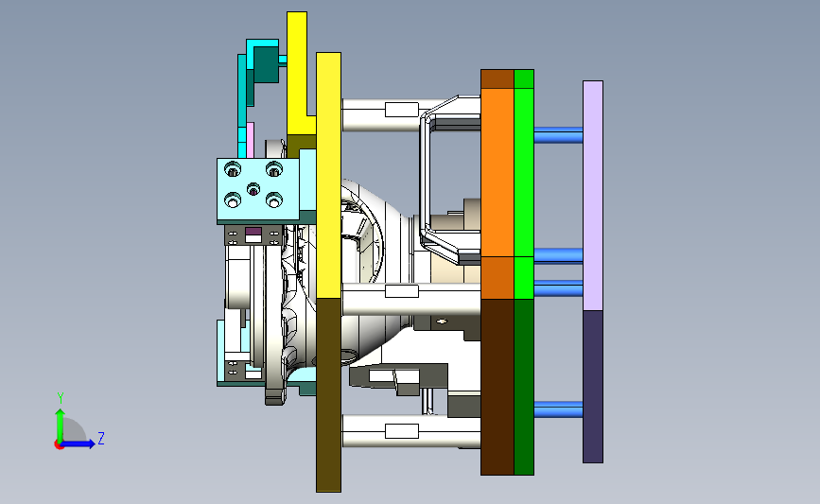Select the dark teal block at top
Image resolution: width=820 pixels, height=504 pixels.
266,63
